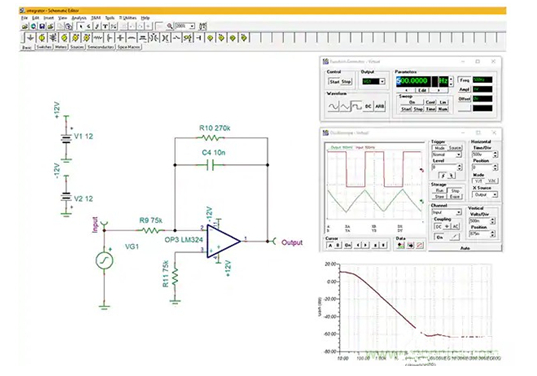The width and height of the screenshot is (537, 376).
Task: Click the oscilloscope Auto button
Action: tap(465, 248)
